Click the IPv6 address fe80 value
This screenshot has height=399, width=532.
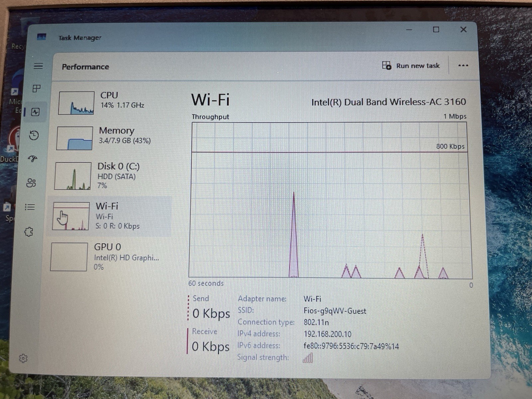tap(351, 346)
